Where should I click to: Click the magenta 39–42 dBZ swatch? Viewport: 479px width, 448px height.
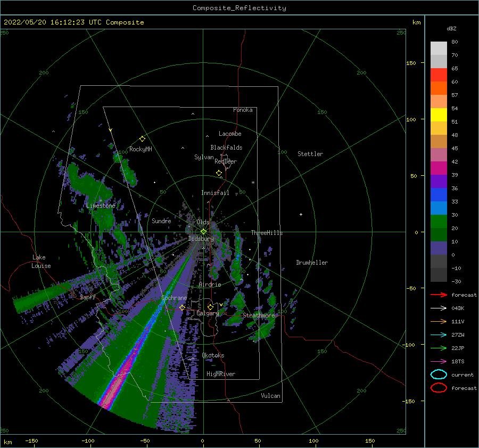(439, 168)
